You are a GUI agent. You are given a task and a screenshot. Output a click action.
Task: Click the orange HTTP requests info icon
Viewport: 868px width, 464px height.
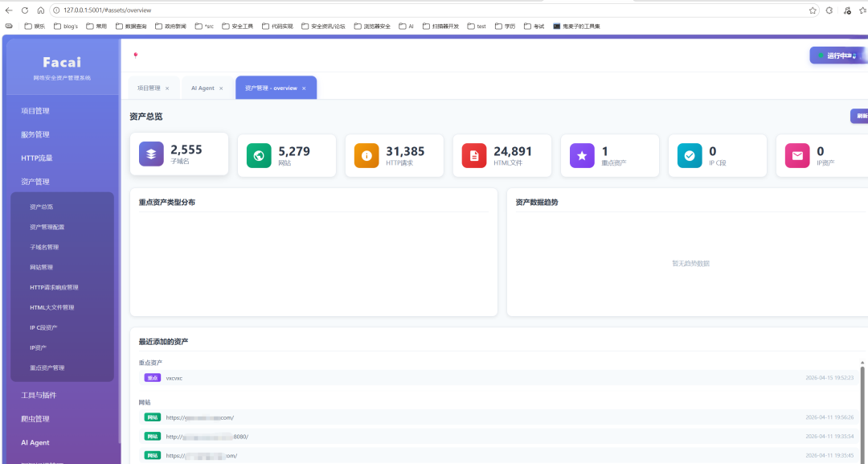click(x=366, y=155)
